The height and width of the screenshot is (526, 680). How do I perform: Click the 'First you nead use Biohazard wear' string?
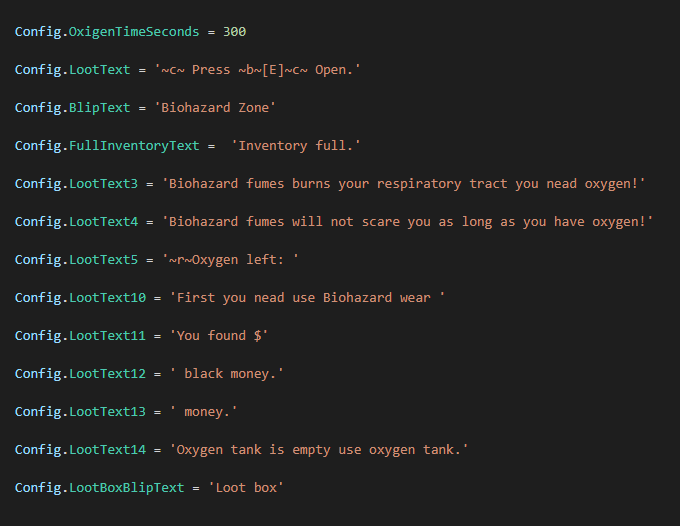pyautogui.click(x=307, y=298)
